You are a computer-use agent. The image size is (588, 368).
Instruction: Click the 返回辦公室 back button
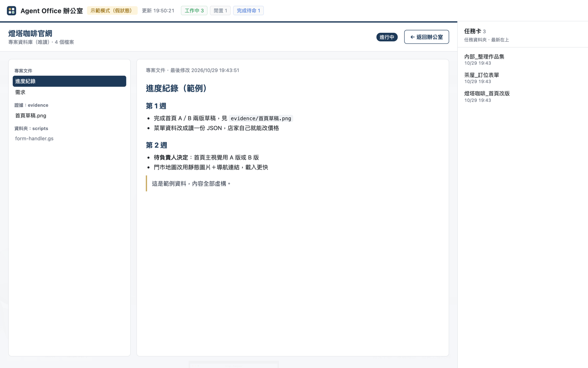pyautogui.click(x=426, y=37)
